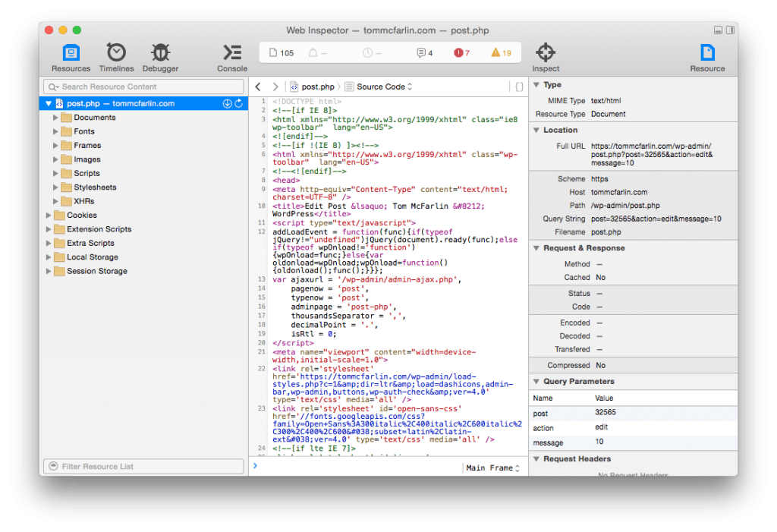Select the Cookies folder row
Viewport: 777px width, 532px height.
(x=143, y=216)
